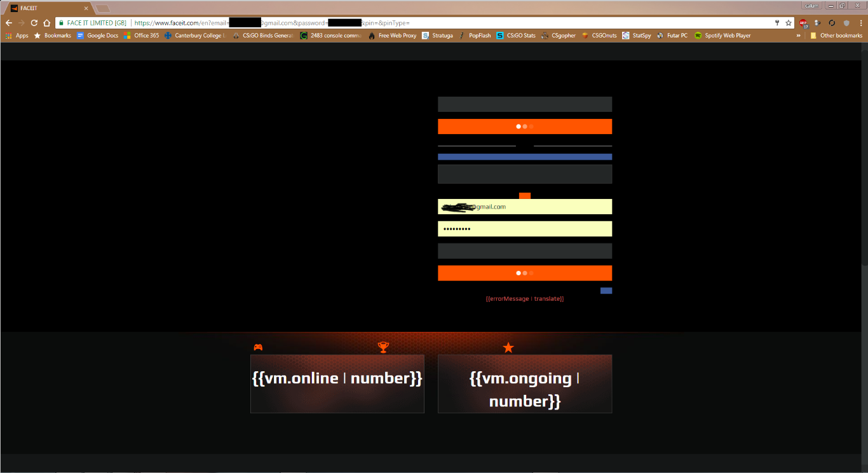Image resolution: width=868 pixels, height=473 pixels.
Task: Launch the StatSpy bookmark
Action: click(636, 36)
